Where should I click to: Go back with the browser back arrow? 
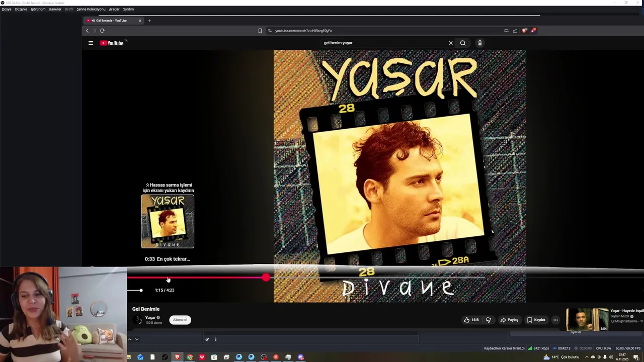click(x=87, y=31)
